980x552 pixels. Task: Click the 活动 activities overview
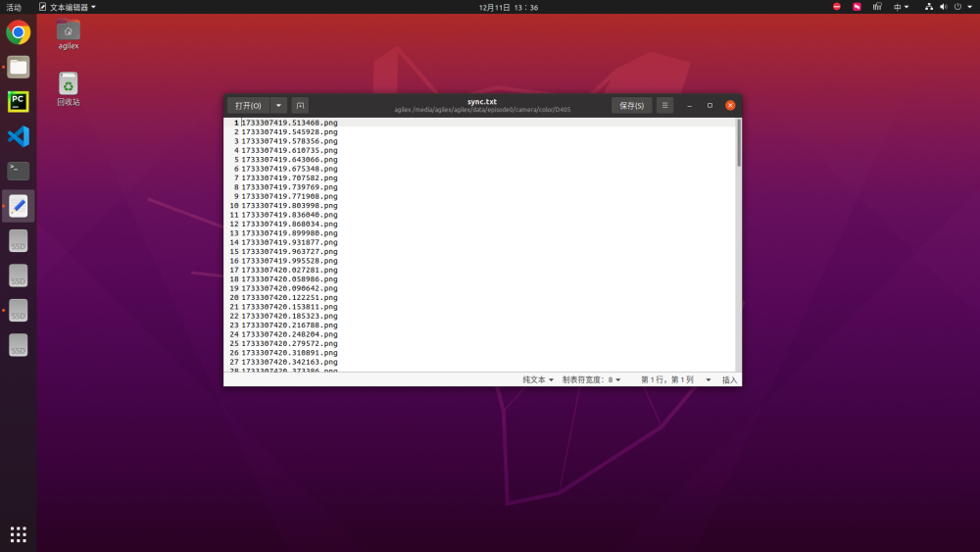click(14, 7)
